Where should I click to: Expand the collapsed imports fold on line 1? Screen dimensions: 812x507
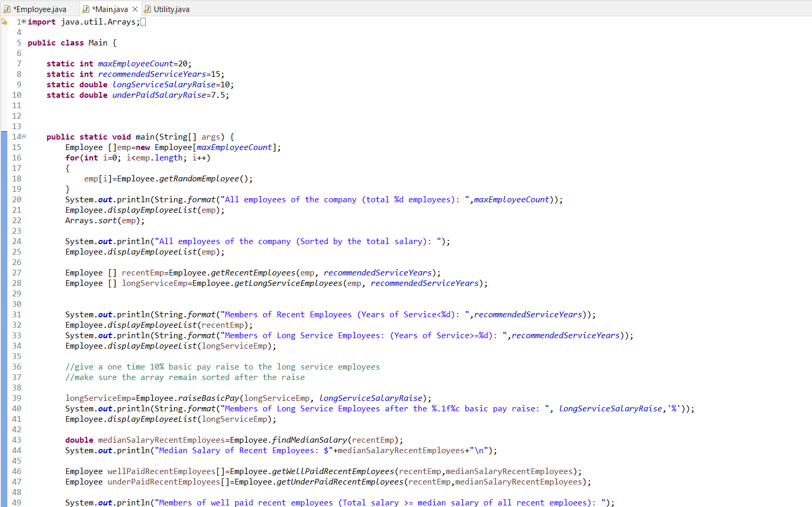tap(23, 21)
